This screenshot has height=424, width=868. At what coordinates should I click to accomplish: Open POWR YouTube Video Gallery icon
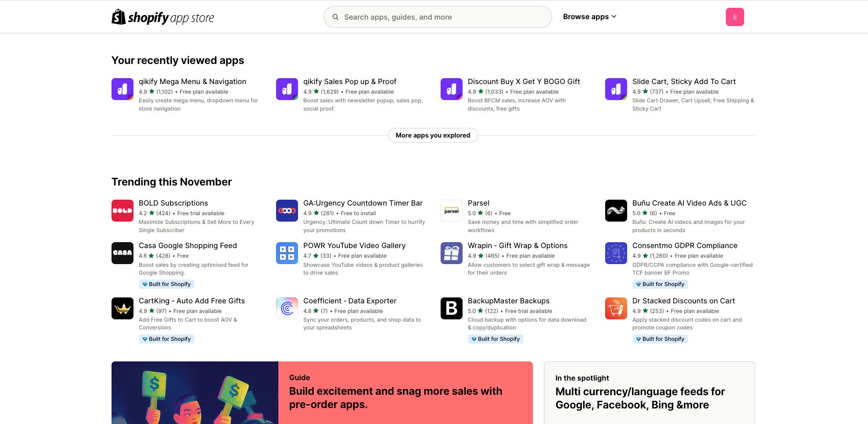pyautogui.click(x=287, y=253)
